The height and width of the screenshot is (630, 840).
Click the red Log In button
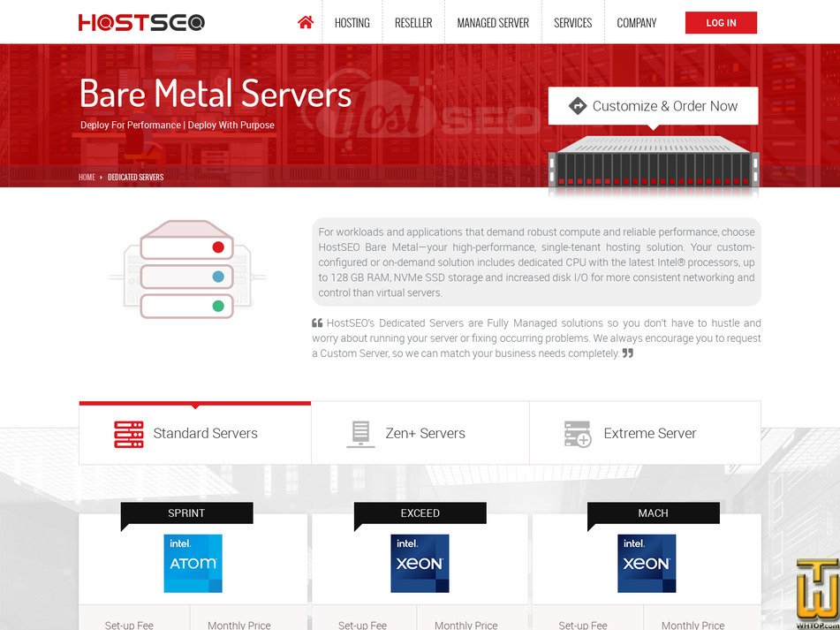[721, 22]
